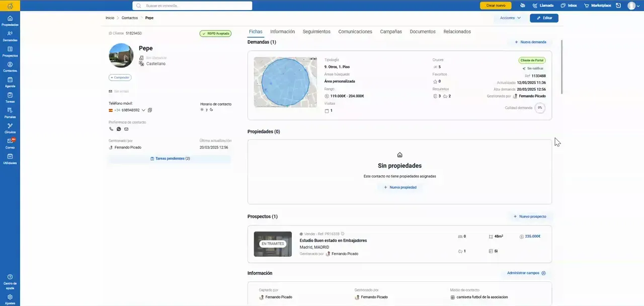Click the price 235.000€ on prospect
Viewport: 644px width, 306px height.
[x=533, y=236]
